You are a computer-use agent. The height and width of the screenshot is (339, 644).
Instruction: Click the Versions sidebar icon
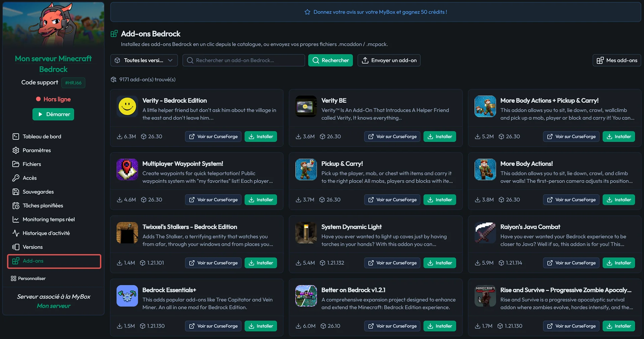pyautogui.click(x=16, y=247)
